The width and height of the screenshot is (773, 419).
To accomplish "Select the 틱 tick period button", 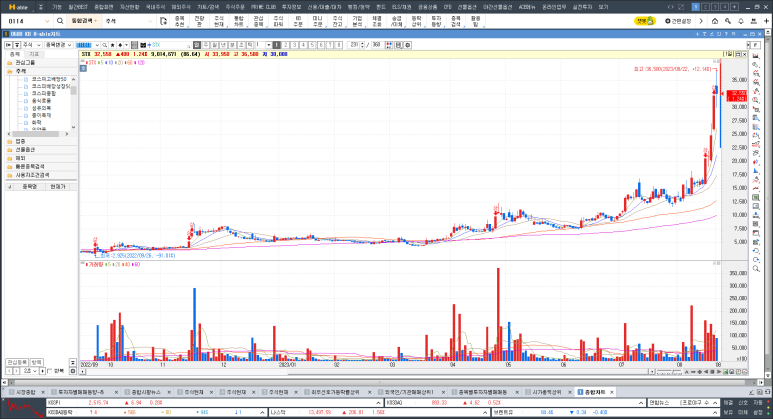I will click(250, 45).
